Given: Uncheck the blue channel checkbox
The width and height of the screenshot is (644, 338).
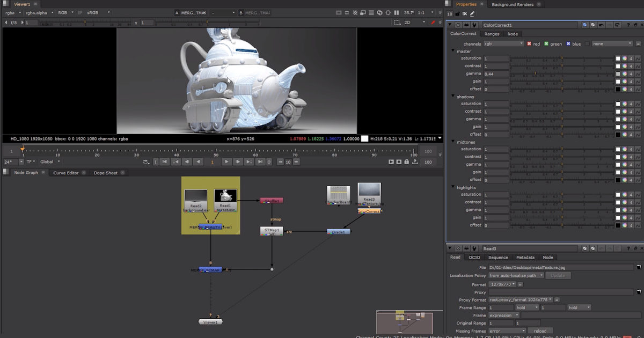Looking at the screenshot, I should tap(568, 43).
